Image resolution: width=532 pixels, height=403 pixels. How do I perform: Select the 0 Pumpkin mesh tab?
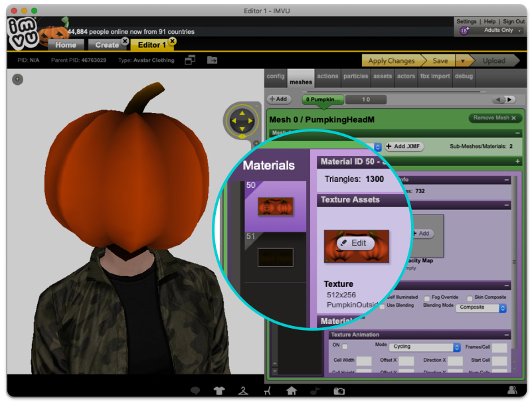pyautogui.click(x=323, y=100)
